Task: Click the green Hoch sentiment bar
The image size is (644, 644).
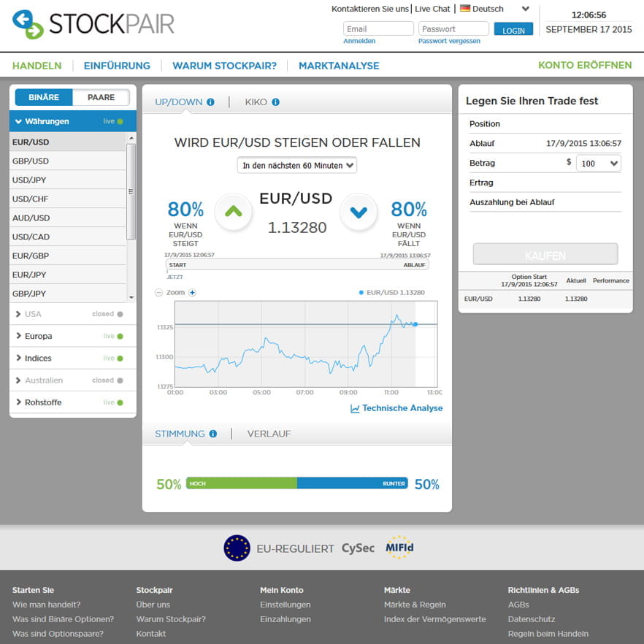Action: (x=242, y=483)
